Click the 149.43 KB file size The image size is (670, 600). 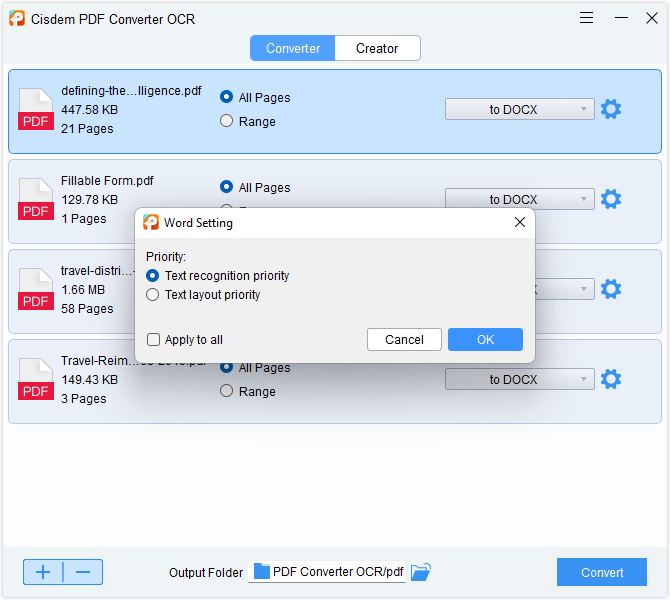pos(89,380)
